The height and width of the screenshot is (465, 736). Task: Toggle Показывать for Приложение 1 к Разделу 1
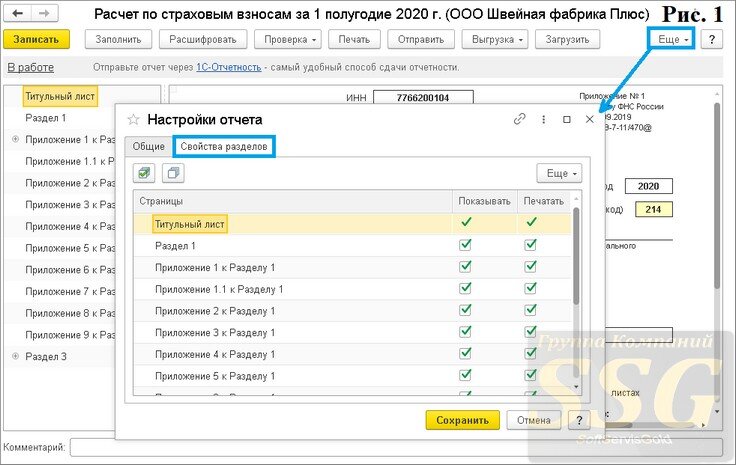[465, 267]
